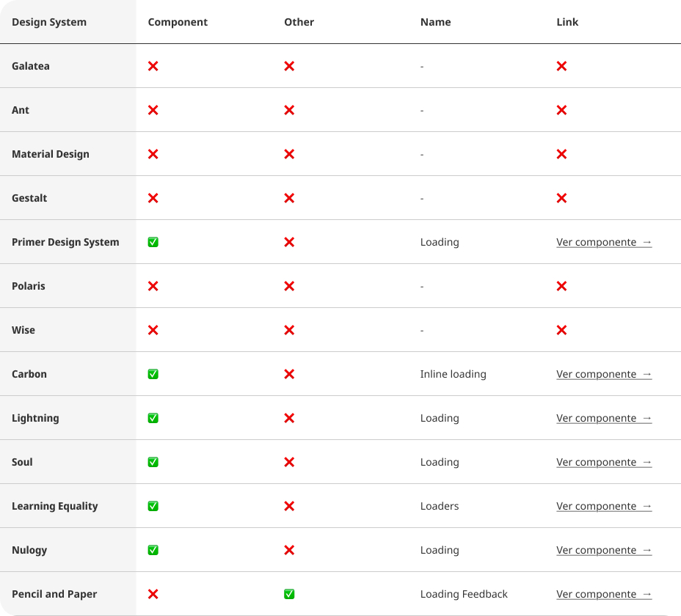Follow Soul's Ver componente link
Viewport: 681px width, 616px height.
pyautogui.click(x=604, y=462)
